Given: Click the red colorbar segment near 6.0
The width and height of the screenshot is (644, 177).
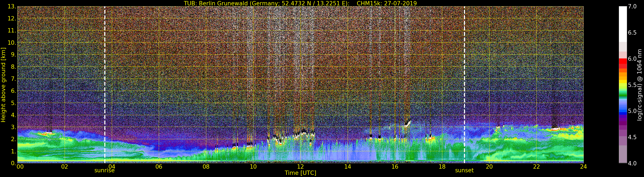Looking at the screenshot, I should coord(623,61).
